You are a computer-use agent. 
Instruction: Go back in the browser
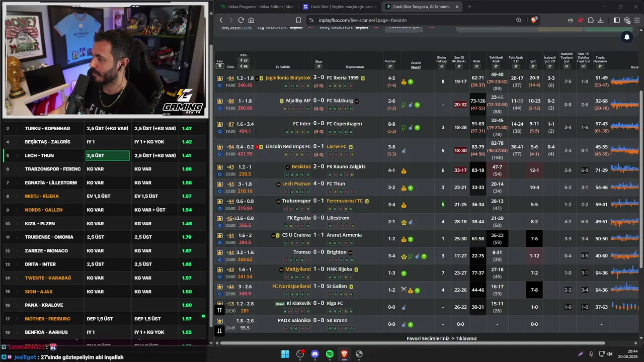(221, 20)
